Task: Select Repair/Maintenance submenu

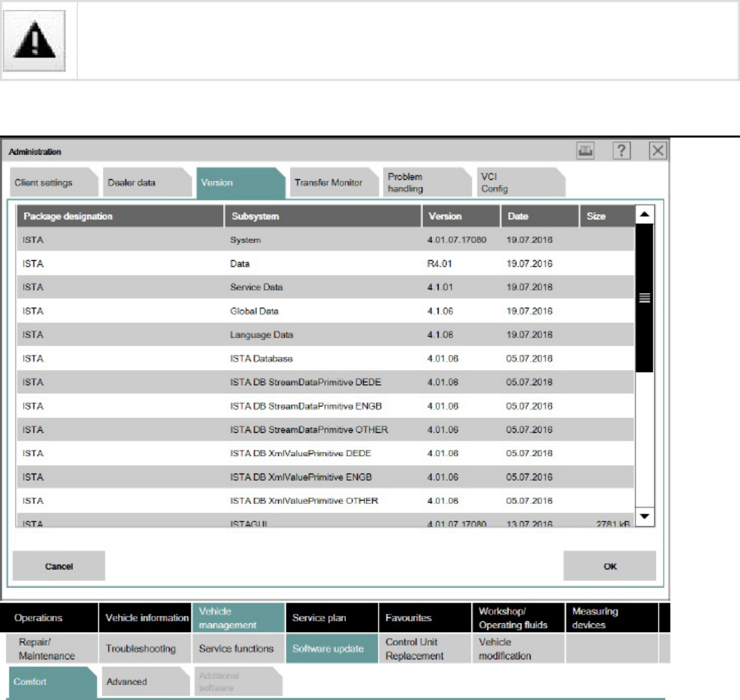Action: click(52, 648)
